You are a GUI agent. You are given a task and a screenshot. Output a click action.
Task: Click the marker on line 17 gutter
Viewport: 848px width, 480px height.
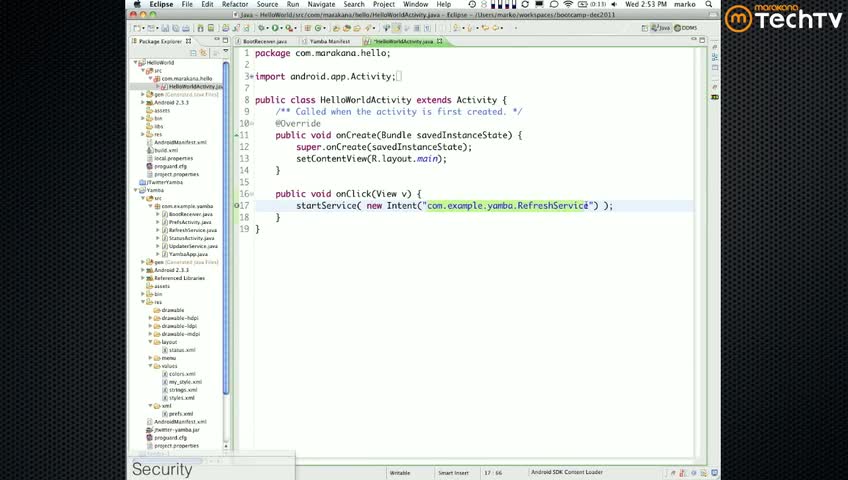click(x=236, y=205)
